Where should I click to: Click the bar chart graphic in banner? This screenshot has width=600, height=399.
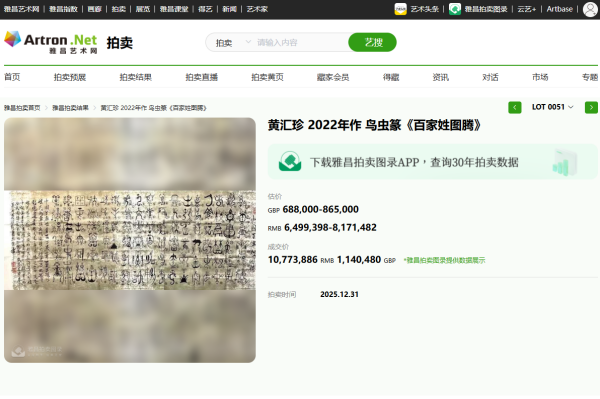(564, 163)
